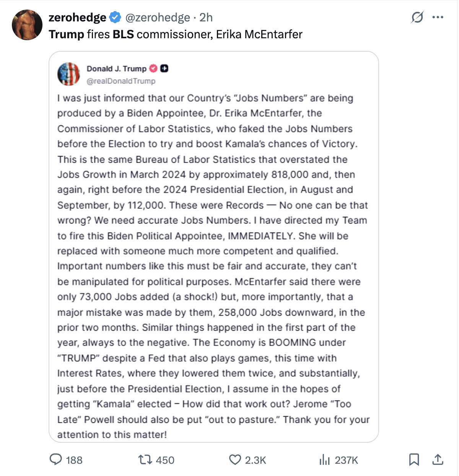This screenshot has height=476, width=459.
Task: Open the three-dot More options menu
Action: pos(438,17)
